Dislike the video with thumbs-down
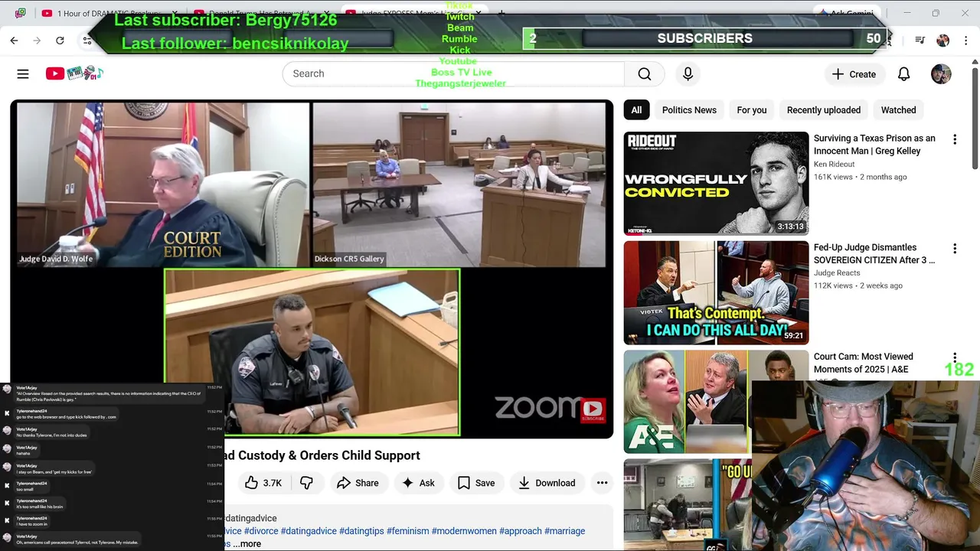 (x=307, y=483)
